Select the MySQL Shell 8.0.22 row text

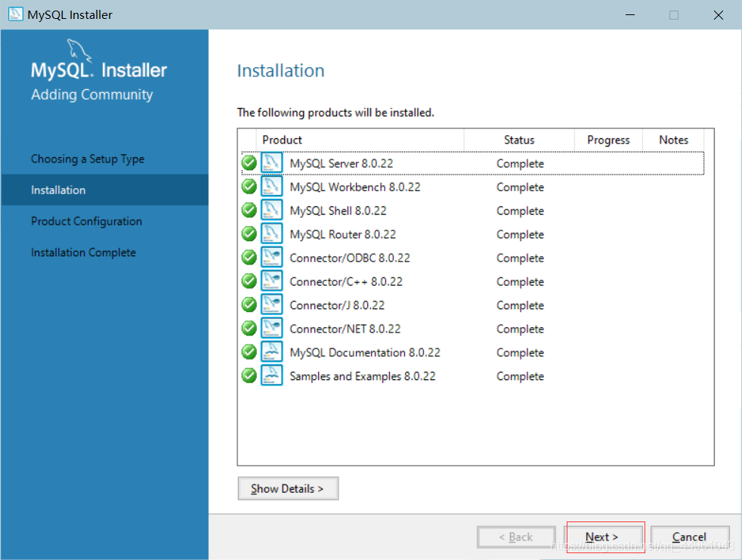(338, 211)
